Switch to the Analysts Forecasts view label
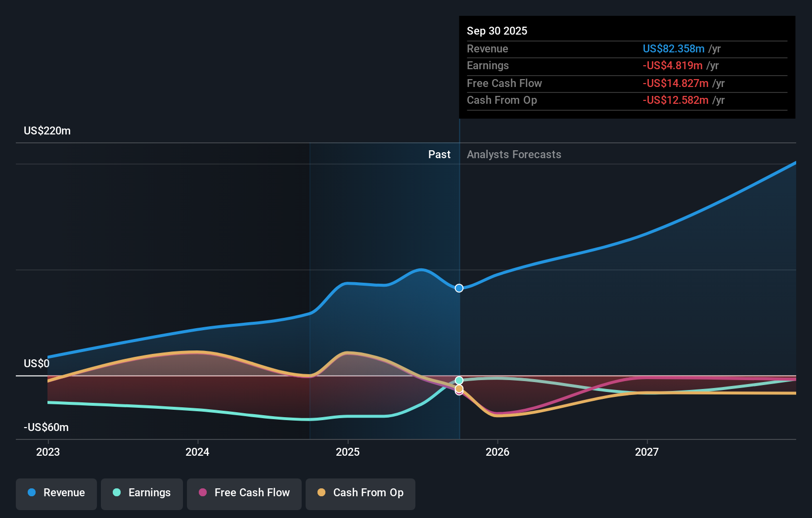This screenshot has width=812, height=518. click(x=514, y=154)
